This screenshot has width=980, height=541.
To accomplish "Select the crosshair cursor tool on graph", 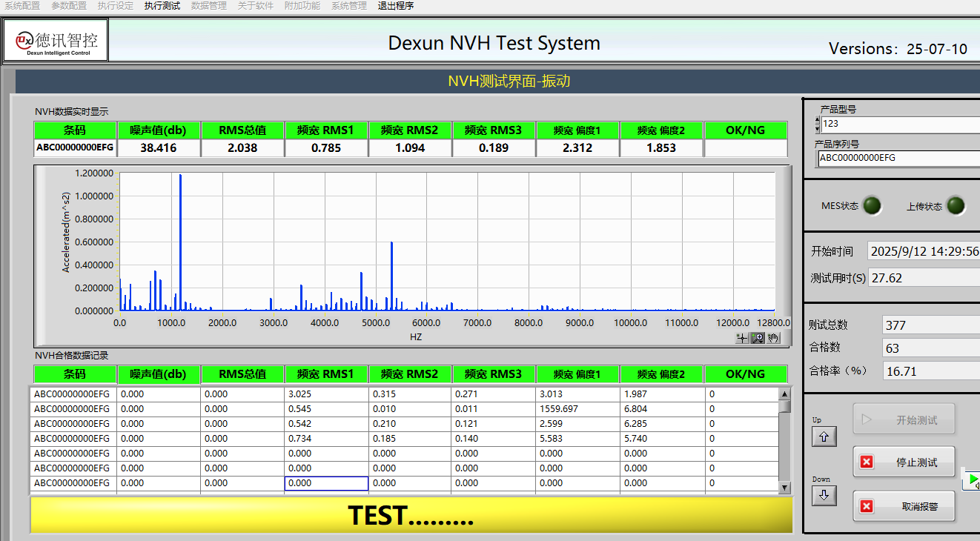I will pos(741,338).
